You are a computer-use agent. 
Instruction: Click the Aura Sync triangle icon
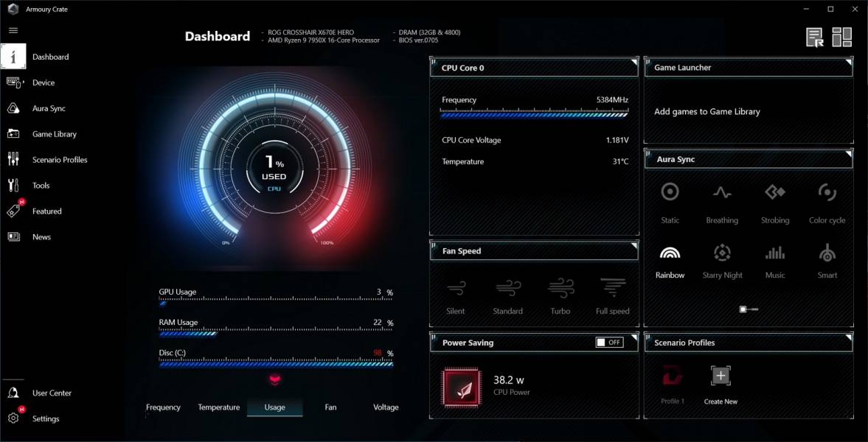coord(13,108)
